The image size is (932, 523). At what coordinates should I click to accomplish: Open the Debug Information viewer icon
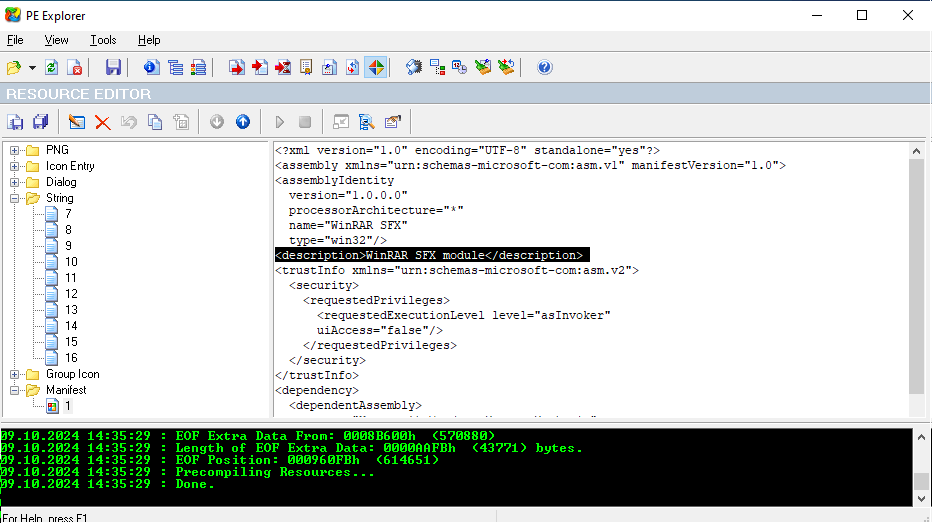point(329,68)
